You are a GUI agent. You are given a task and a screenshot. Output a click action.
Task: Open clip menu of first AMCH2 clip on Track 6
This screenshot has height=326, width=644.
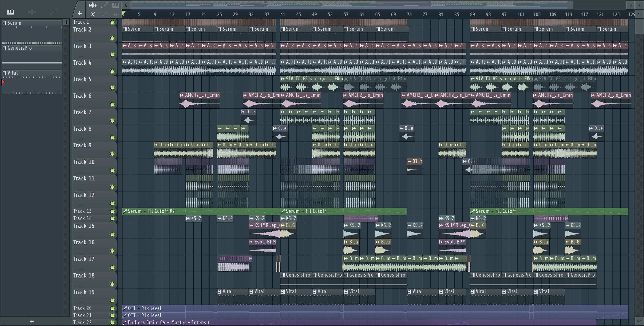click(182, 95)
